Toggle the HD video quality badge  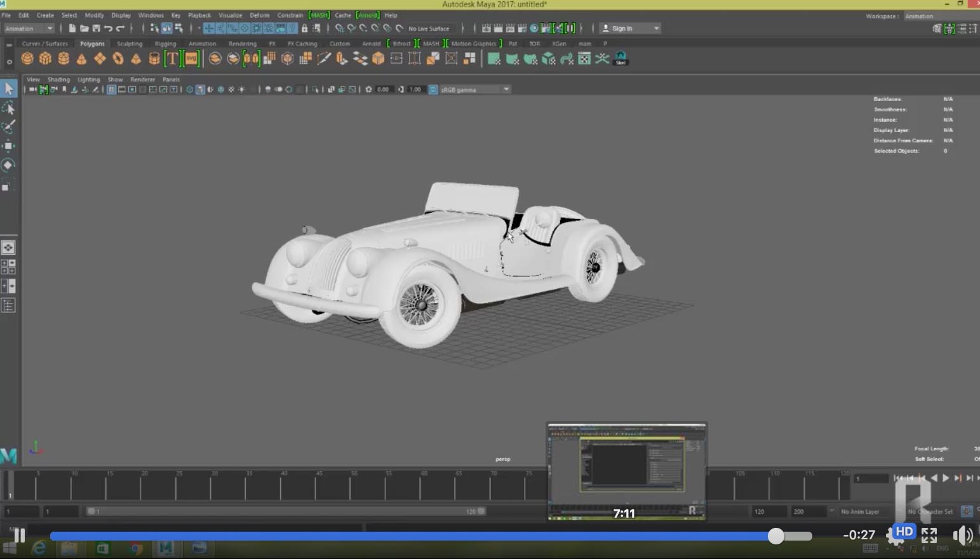tap(903, 532)
